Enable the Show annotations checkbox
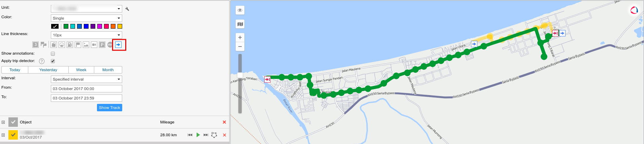This screenshot has height=144, width=644. pos(53,54)
